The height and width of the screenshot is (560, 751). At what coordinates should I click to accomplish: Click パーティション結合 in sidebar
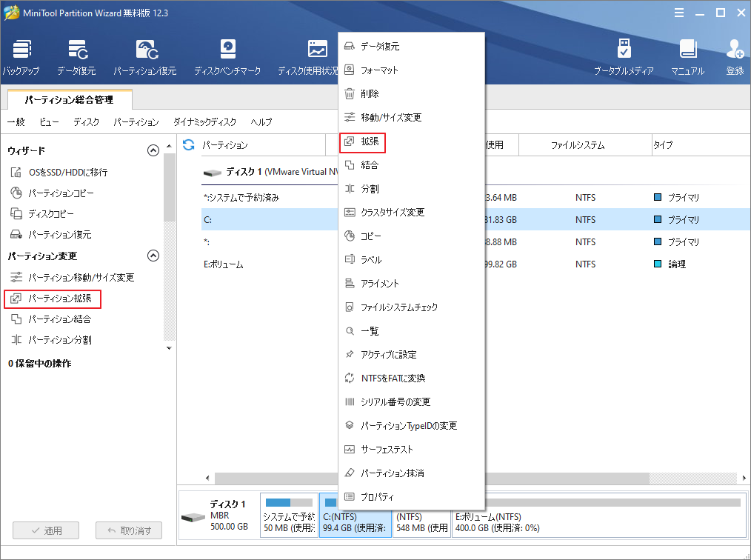coord(51,319)
